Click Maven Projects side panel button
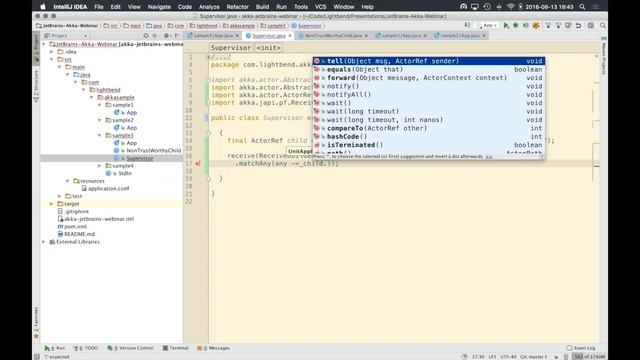The image size is (640, 360). click(604, 56)
